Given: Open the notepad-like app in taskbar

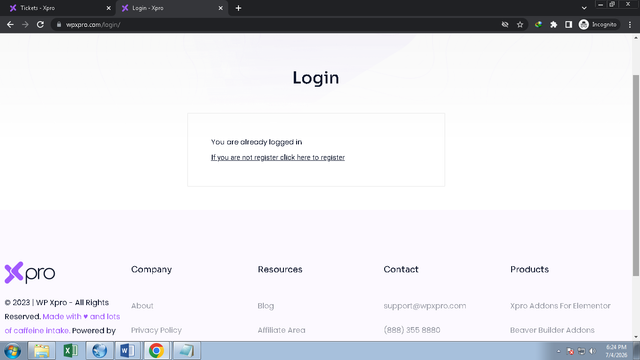Looking at the screenshot, I should click(x=186, y=351).
